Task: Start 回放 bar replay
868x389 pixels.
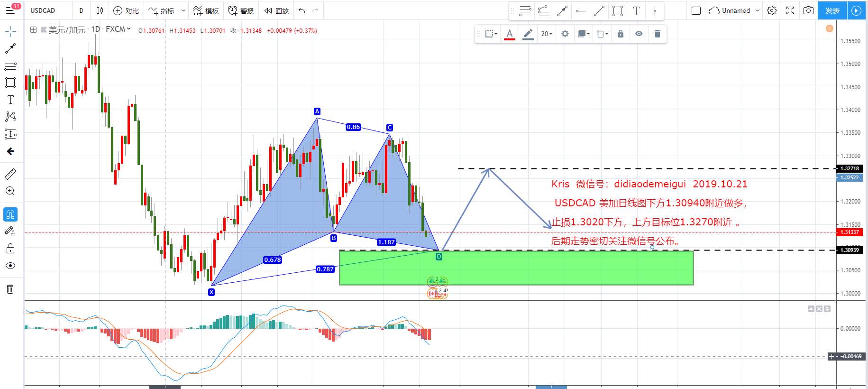Action: point(276,10)
